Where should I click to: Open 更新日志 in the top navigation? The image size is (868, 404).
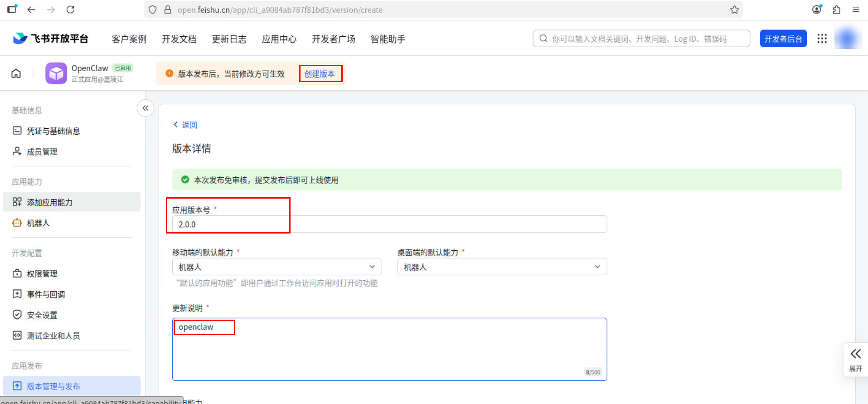[229, 39]
